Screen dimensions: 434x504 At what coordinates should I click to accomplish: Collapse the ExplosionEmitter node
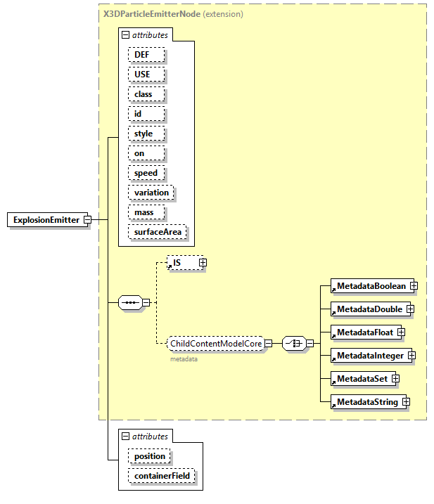(87, 220)
